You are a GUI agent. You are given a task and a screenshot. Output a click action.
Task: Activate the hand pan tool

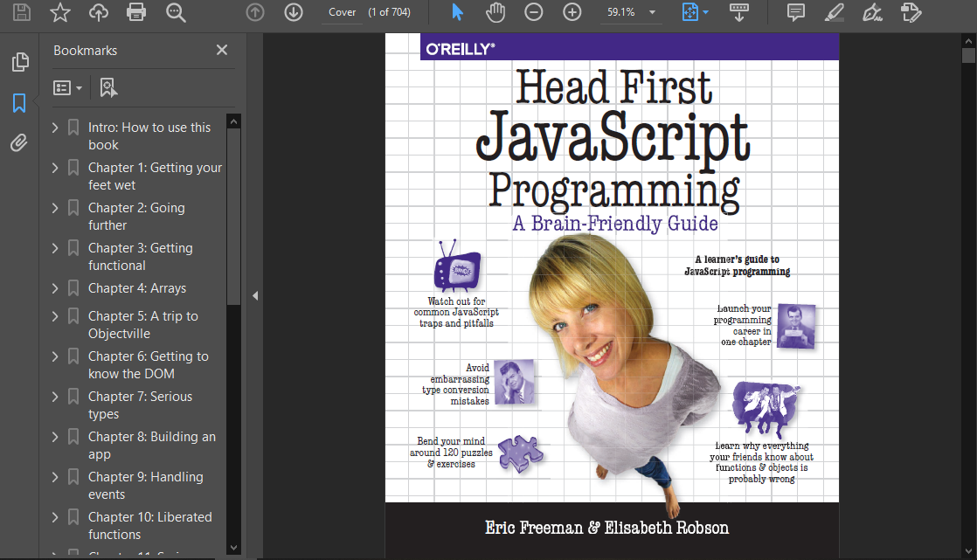[x=495, y=12]
